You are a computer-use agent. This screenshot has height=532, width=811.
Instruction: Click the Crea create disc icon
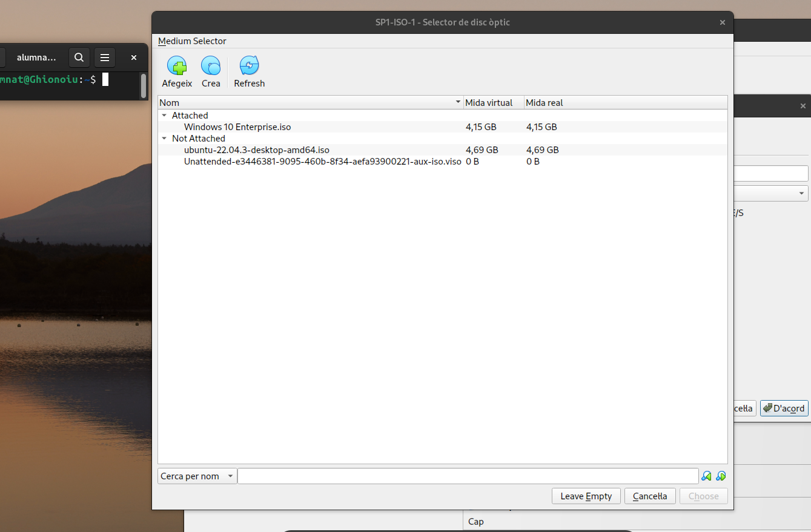pos(211,66)
